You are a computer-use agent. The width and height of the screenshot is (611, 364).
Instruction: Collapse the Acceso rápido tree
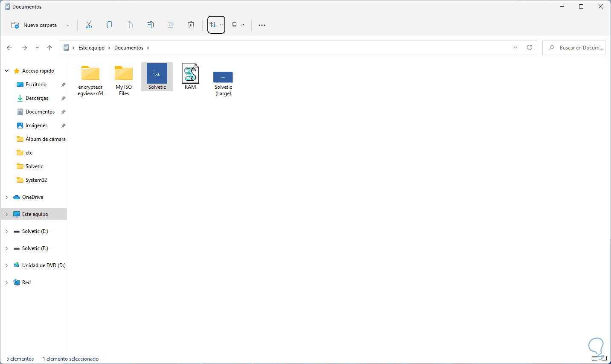[x=6, y=71]
